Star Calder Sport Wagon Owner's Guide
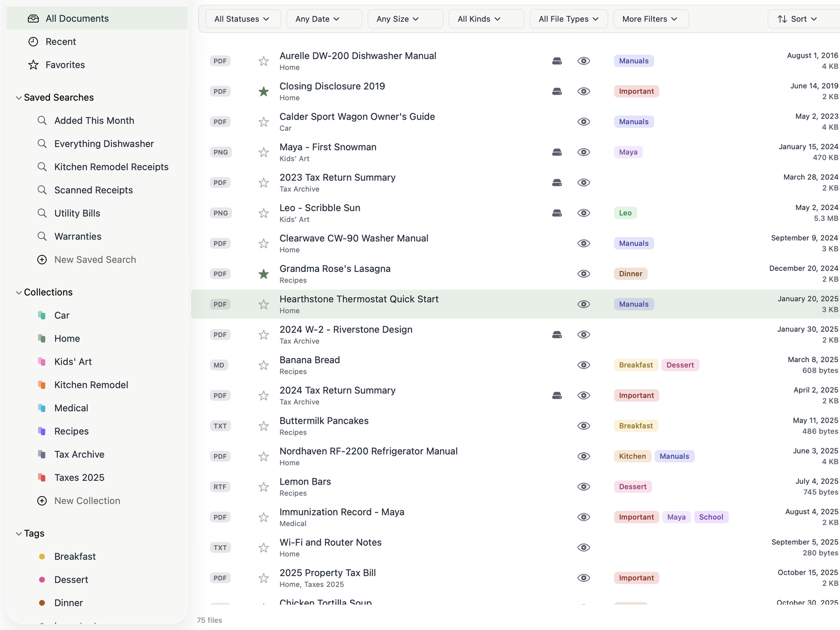840x630 pixels. (264, 122)
